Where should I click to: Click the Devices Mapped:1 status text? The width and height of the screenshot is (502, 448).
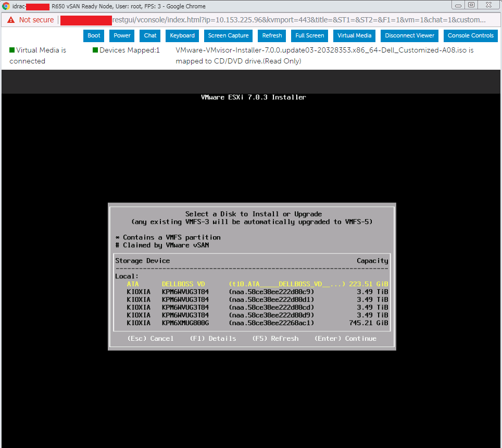(129, 50)
